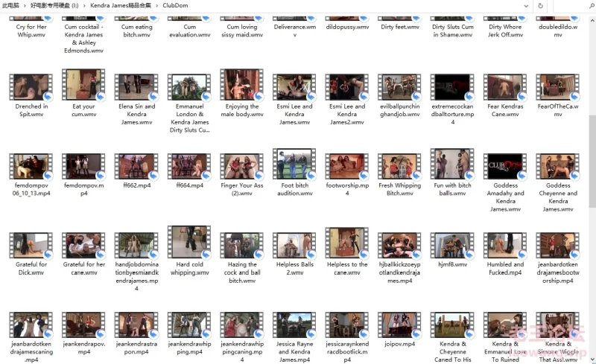Expand chevron after 好电影专用硬盘 (I:)
This screenshot has height=364, width=596.
[84, 5]
